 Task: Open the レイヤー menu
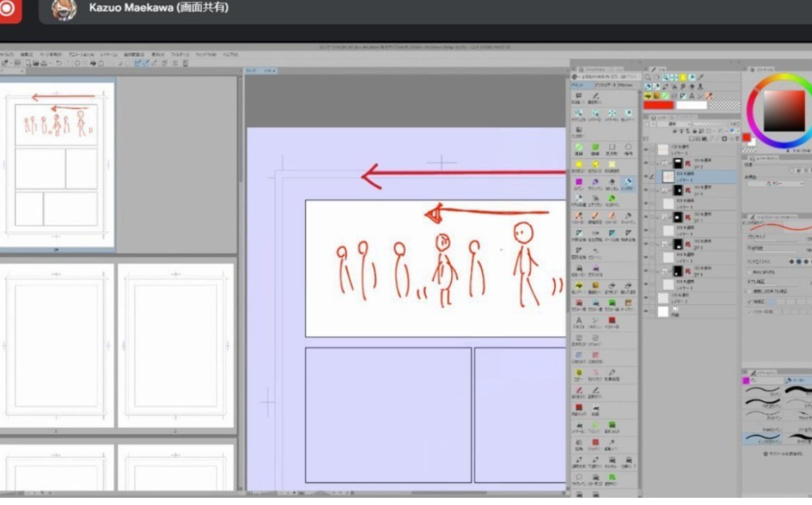coord(109,55)
